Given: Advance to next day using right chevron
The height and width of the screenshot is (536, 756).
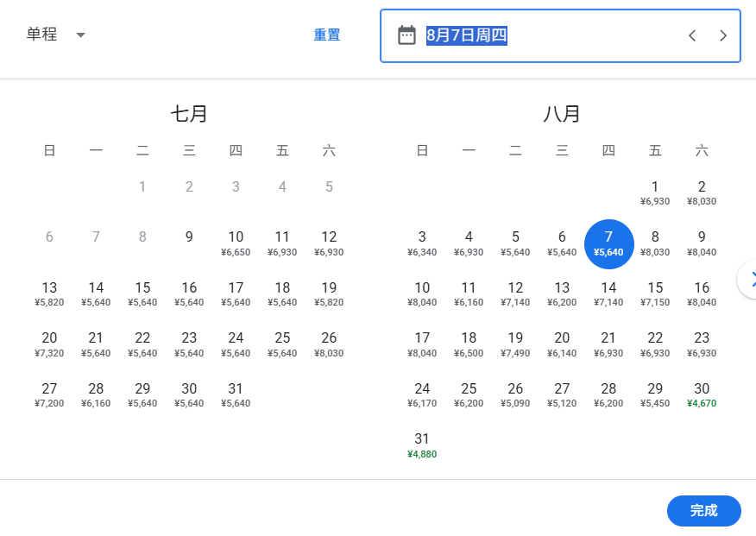Looking at the screenshot, I should [x=723, y=35].
